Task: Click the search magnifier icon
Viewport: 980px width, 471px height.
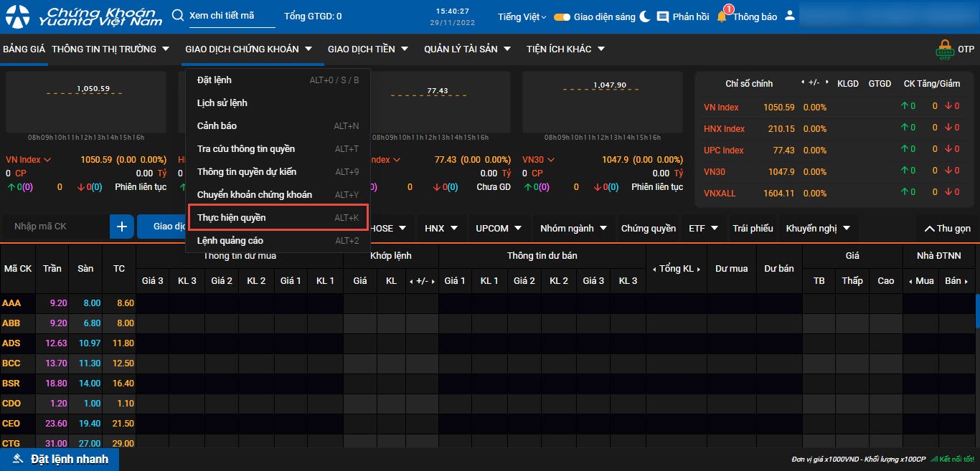Action: point(178,16)
